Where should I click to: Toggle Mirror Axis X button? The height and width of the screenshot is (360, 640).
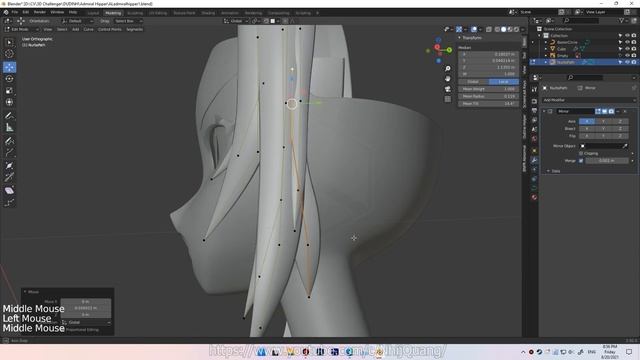(x=587, y=121)
